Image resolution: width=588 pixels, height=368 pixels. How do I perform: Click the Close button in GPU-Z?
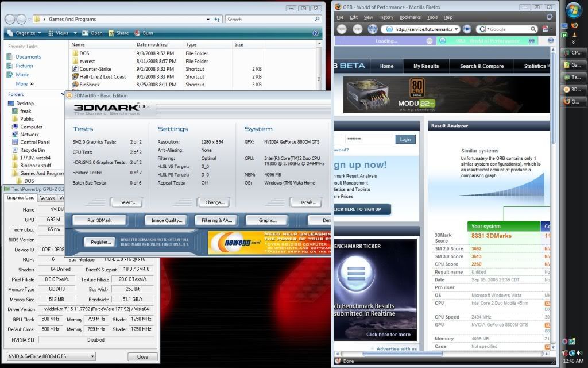tap(142, 356)
